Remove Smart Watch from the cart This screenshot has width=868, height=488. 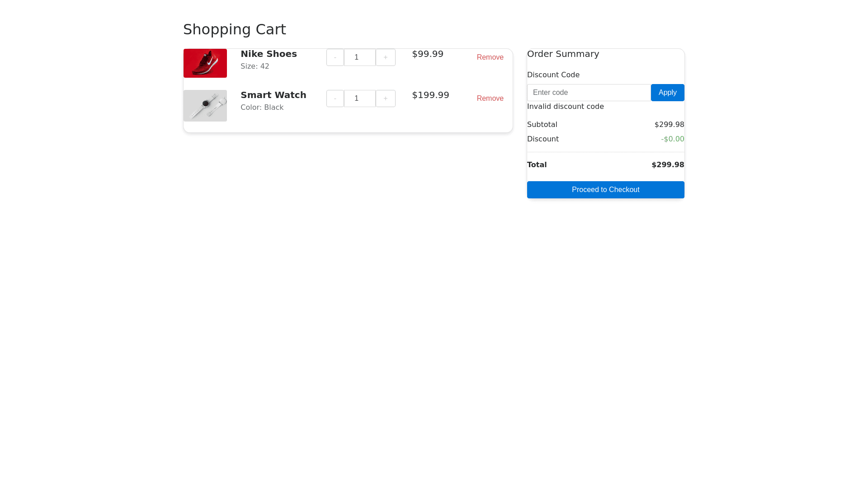pyautogui.click(x=490, y=99)
